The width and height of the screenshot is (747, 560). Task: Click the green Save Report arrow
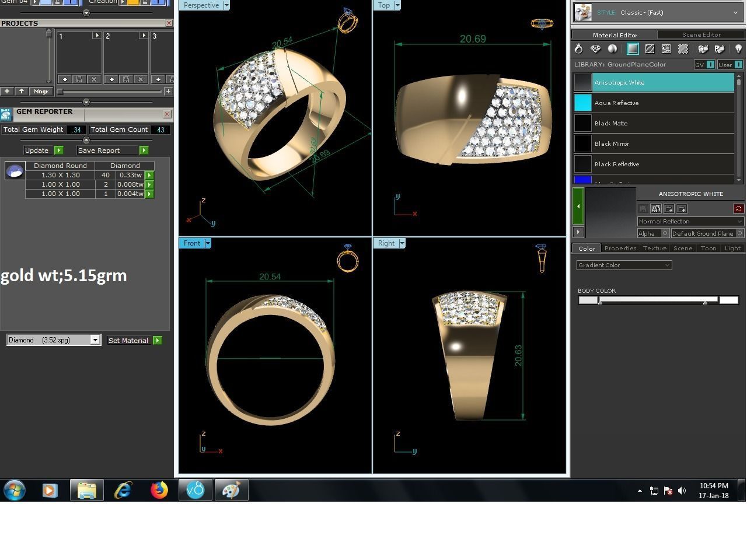pyautogui.click(x=144, y=150)
